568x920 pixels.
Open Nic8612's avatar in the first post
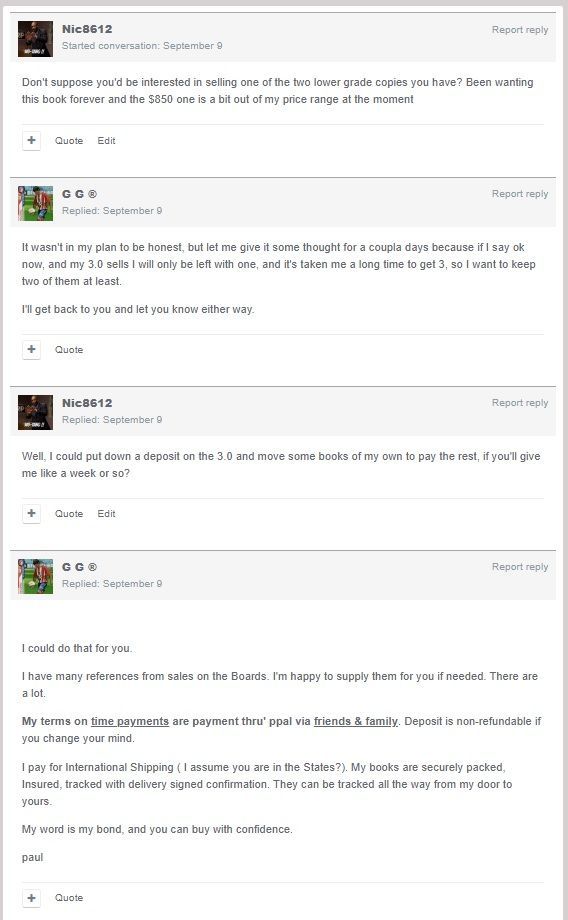(x=35, y=39)
